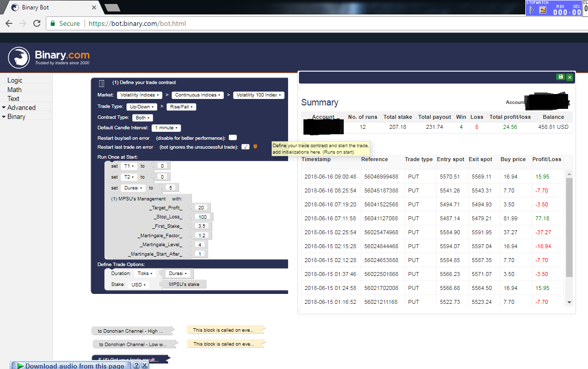Click the _Target_Profit_ value 20
Screen dimensions: 588x369
pos(201,208)
